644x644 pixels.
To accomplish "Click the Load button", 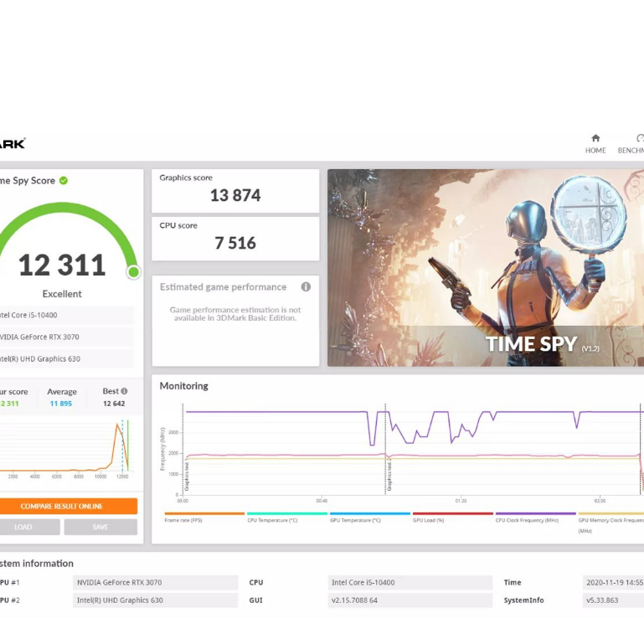I will click(x=25, y=527).
